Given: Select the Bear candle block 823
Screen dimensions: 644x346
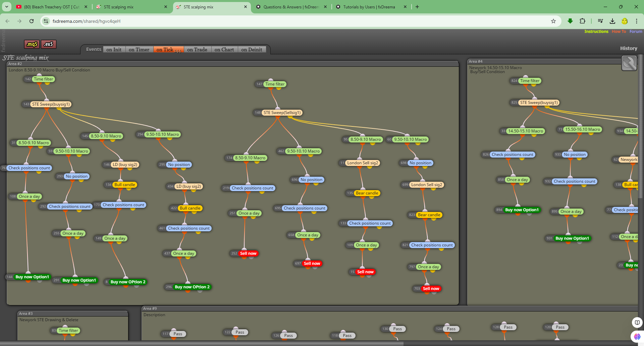Looking at the screenshot, I should [x=429, y=215].
